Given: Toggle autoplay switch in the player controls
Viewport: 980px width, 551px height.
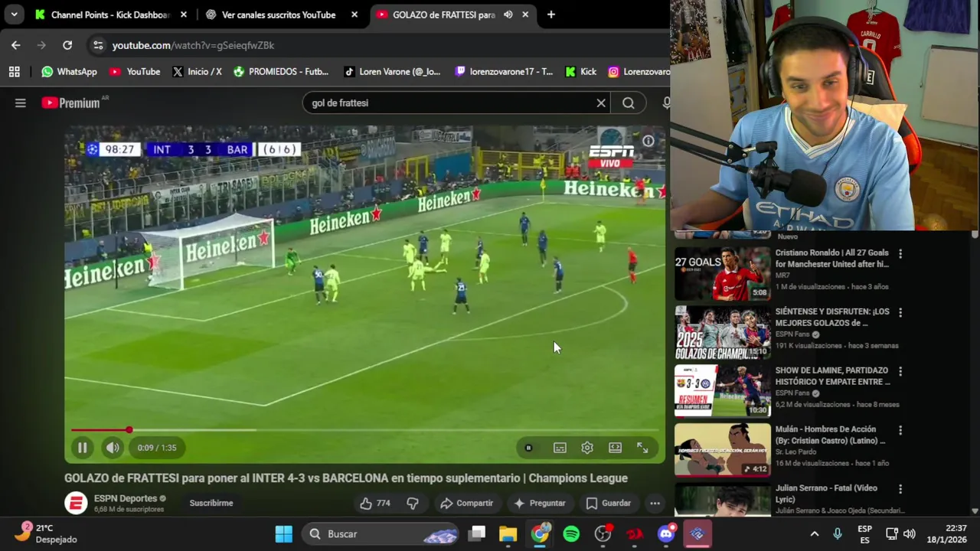Looking at the screenshot, I should (528, 448).
